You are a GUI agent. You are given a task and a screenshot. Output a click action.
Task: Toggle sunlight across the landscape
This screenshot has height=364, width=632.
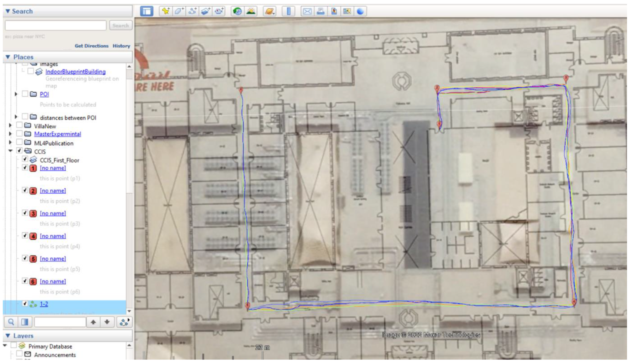(x=251, y=11)
